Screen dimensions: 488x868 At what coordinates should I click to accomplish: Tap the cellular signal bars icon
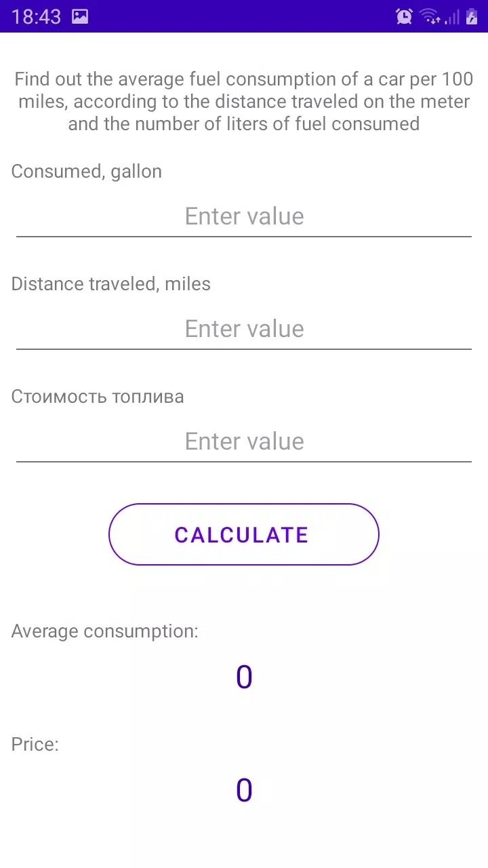coord(452,17)
